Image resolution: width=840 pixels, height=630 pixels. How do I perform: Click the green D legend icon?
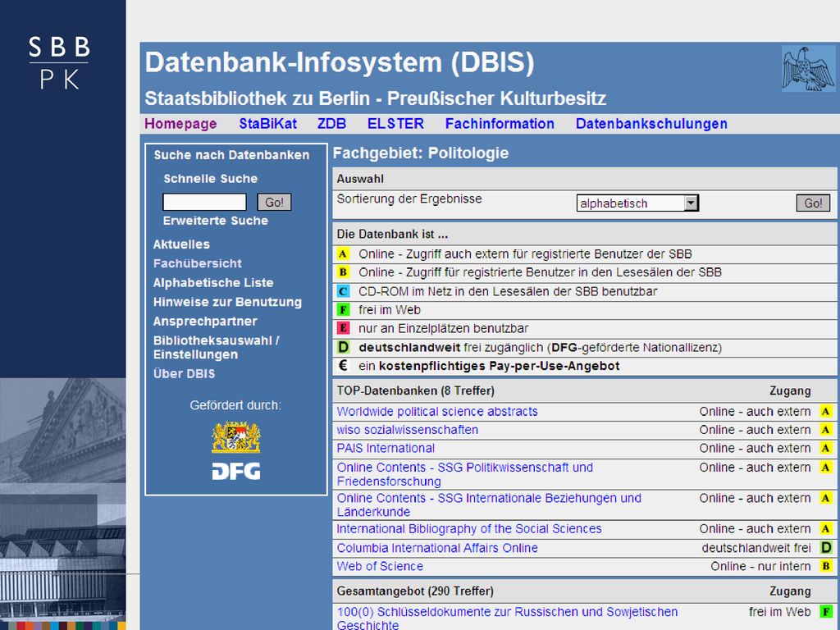pyautogui.click(x=343, y=347)
